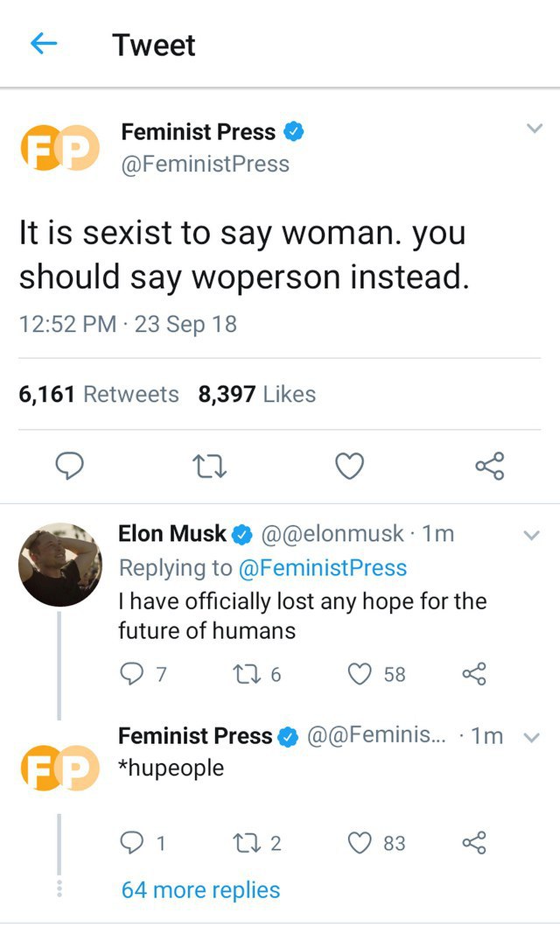Viewport: 560px width, 927px height.
Task: Open Elon Musk's profile picture
Action: 59,565
